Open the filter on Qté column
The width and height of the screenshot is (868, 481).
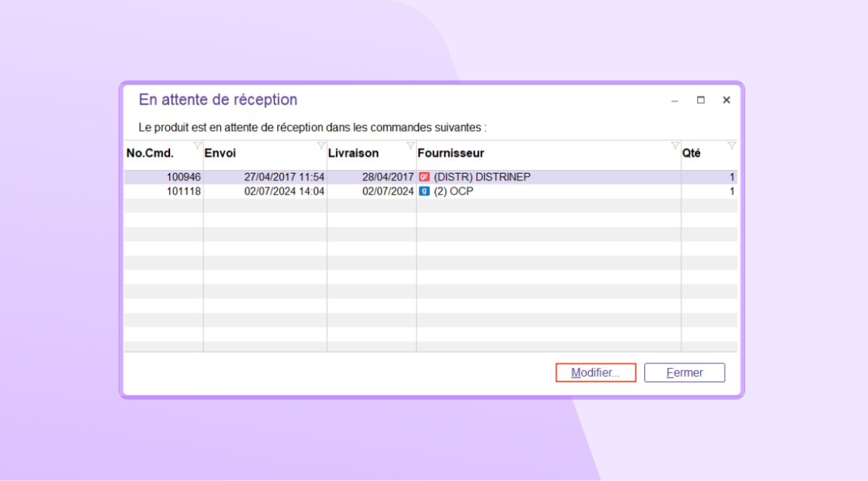click(x=731, y=146)
